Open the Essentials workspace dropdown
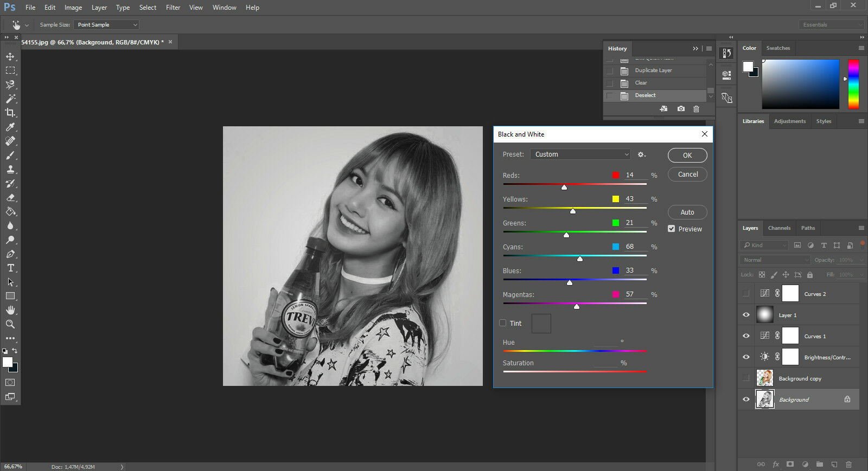 click(831, 25)
